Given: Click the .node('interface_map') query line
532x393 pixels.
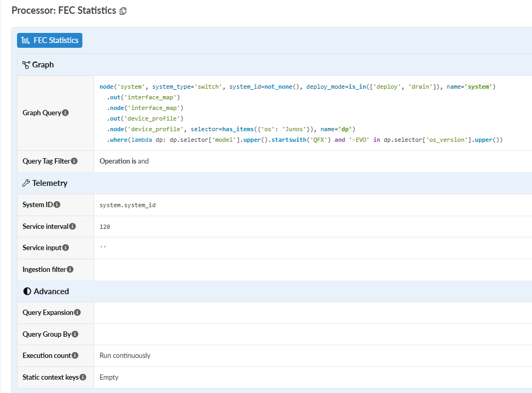Looking at the screenshot, I should [145, 108].
